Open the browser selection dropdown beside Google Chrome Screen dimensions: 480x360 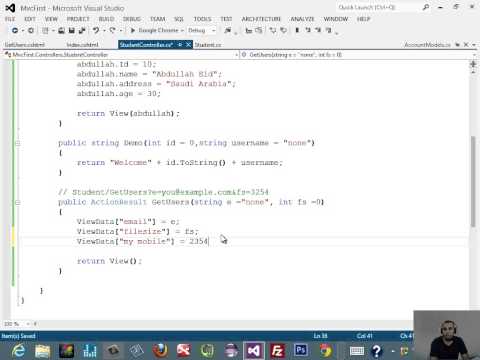pyautogui.click(x=182, y=30)
